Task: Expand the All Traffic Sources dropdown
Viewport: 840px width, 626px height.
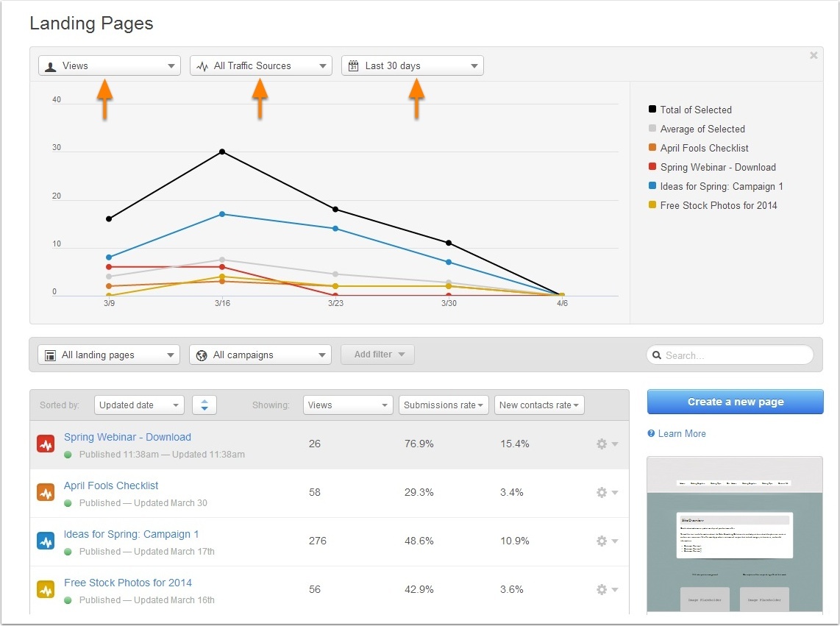Action: pos(260,65)
